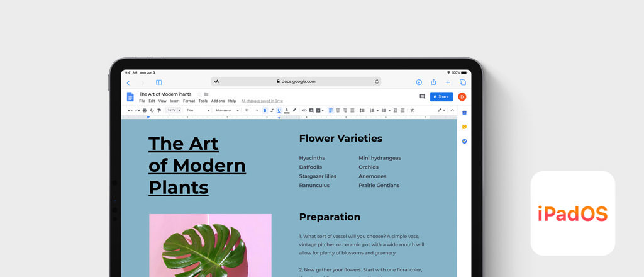Image resolution: width=644 pixels, height=277 pixels.
Task: Open the File menu
Action: pyautogui.click(x=142, y=101)
